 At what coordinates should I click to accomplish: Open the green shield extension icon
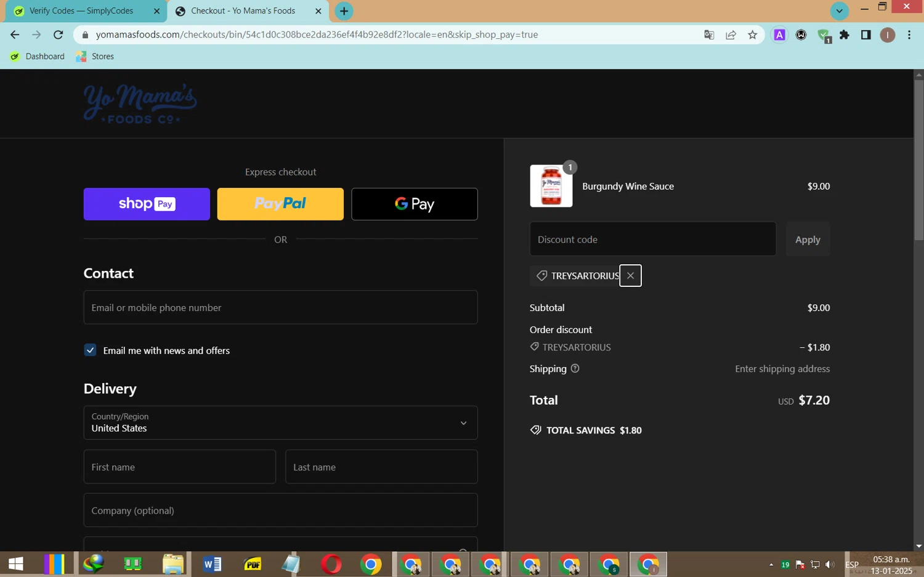824,36
